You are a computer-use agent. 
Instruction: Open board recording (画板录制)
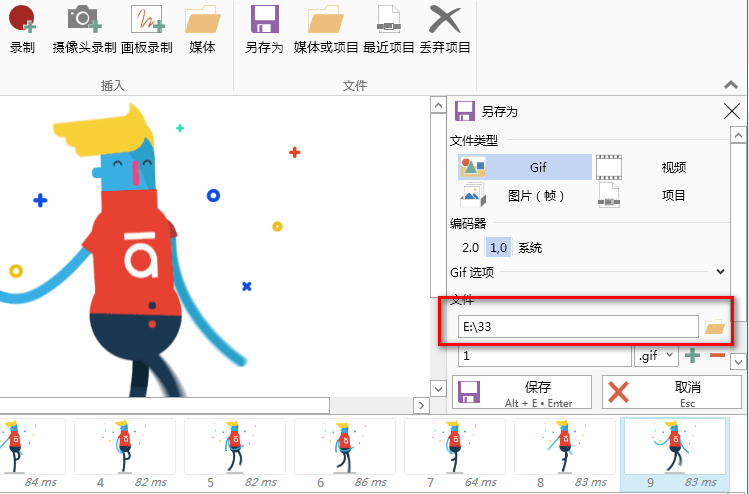147,29
